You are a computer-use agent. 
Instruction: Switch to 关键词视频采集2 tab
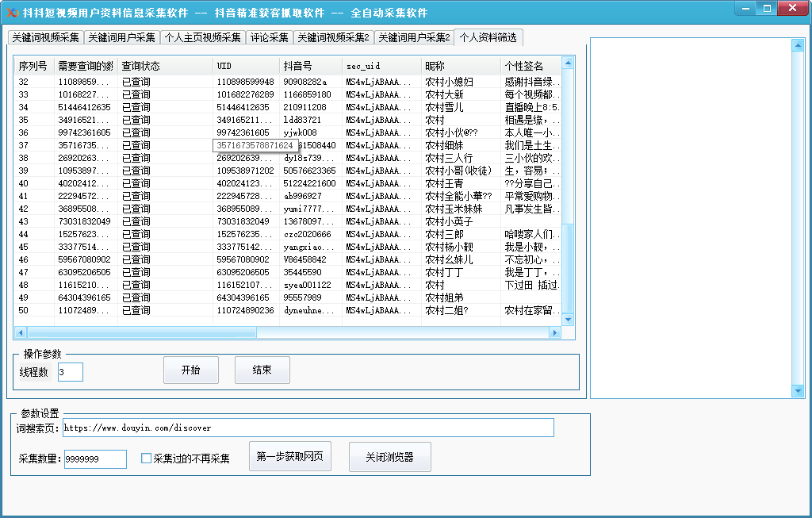[x=334, y=37]
